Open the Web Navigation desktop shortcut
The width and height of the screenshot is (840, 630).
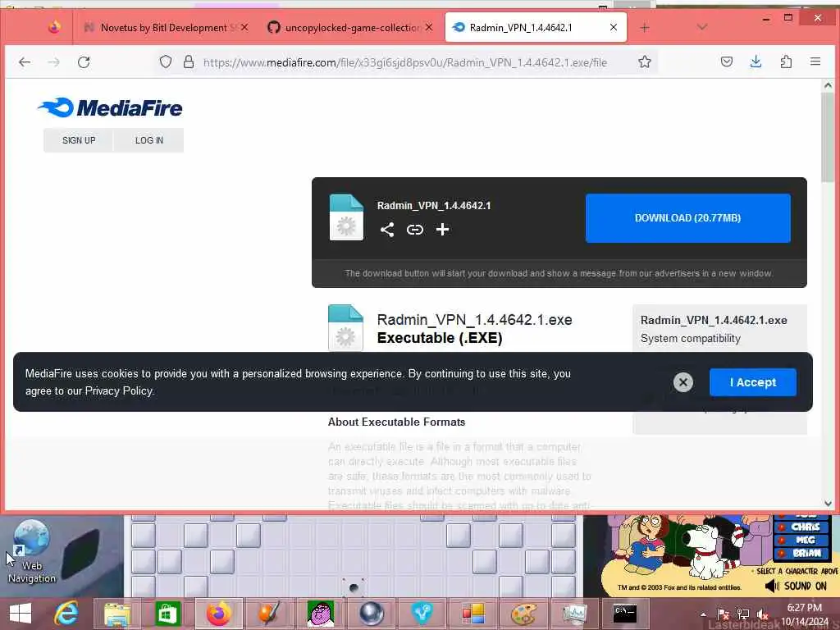[x=32, y=552]
